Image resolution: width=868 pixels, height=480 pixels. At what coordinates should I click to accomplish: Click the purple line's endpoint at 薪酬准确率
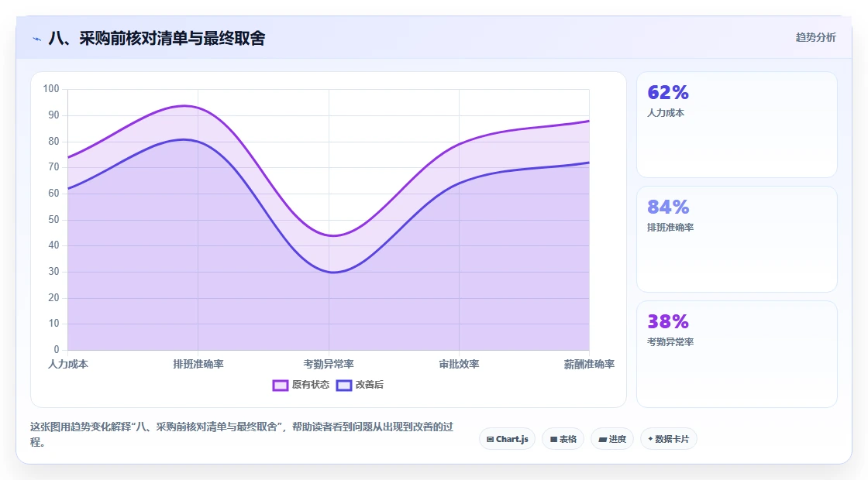tap(589, 121)
